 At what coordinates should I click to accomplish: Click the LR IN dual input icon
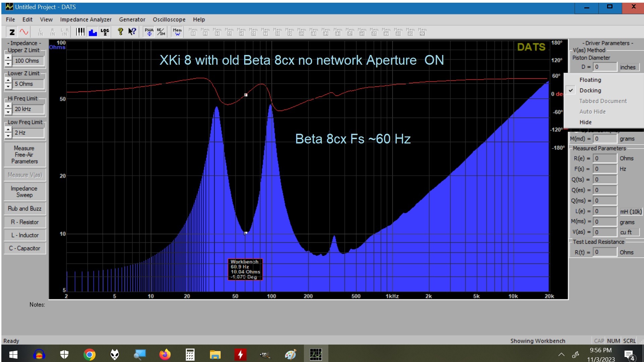65,32
